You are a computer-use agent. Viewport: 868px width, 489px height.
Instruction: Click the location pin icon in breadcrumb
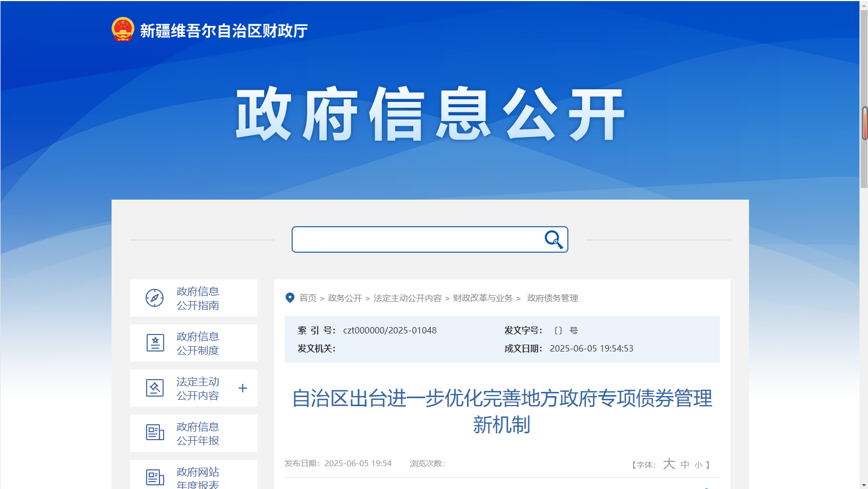290,298
